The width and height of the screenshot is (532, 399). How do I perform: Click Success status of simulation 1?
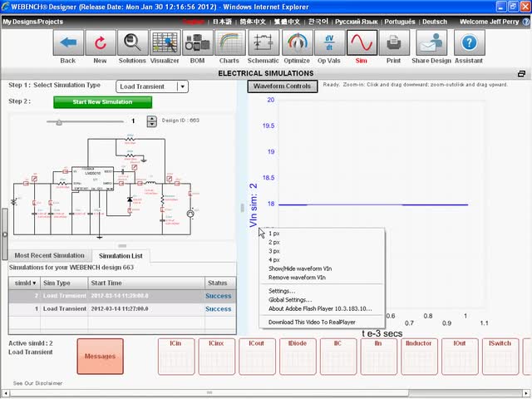(x=218, y=309)
